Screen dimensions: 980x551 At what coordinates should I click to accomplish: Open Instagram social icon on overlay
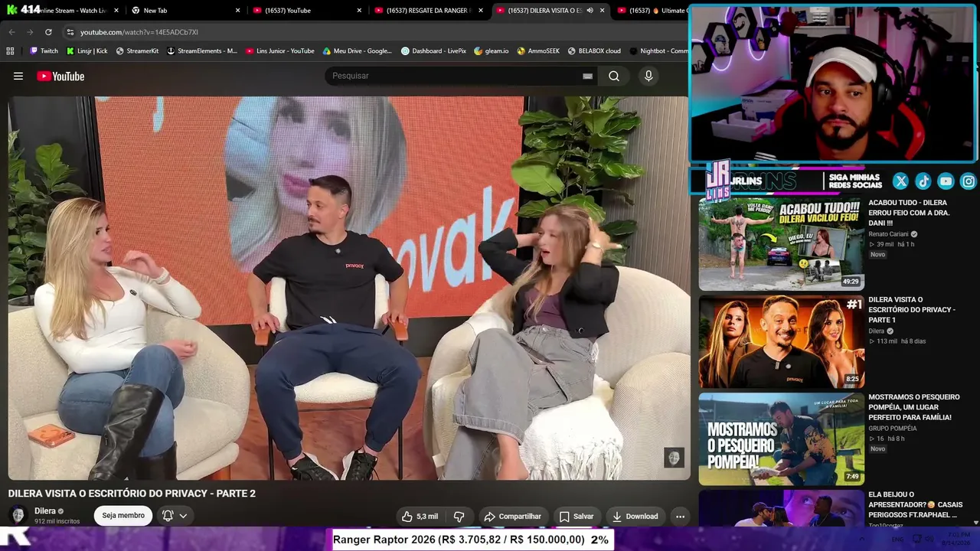pos(969,181)
